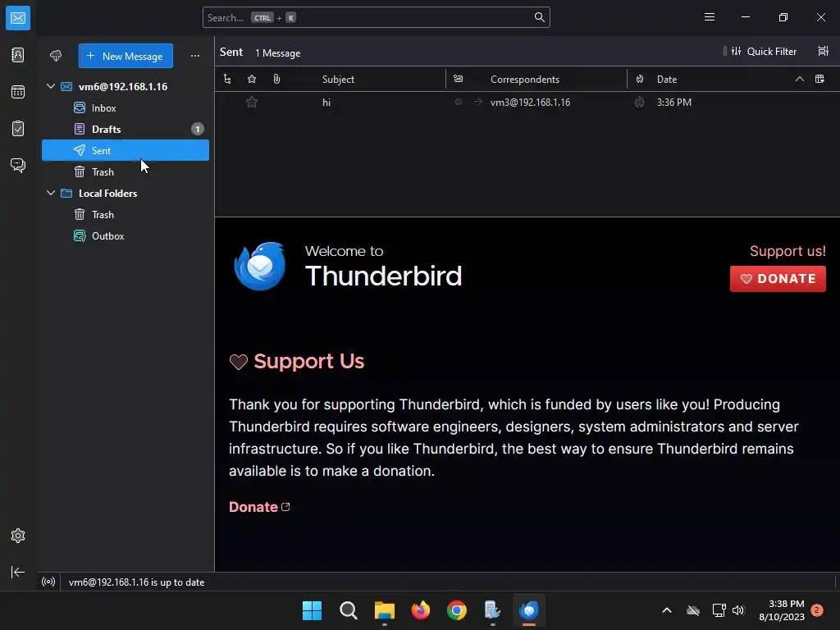Screen dimensions: 840x630
Task: Show hidden system tray icons
Action: [667, 610]
